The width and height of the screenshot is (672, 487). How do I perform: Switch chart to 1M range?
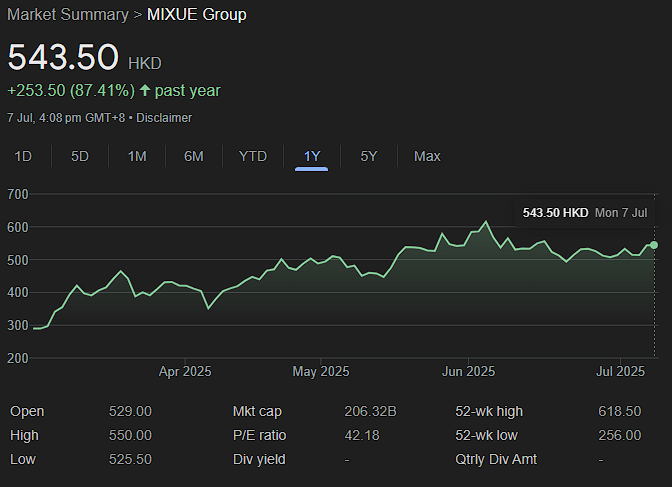tap(137, 156)
